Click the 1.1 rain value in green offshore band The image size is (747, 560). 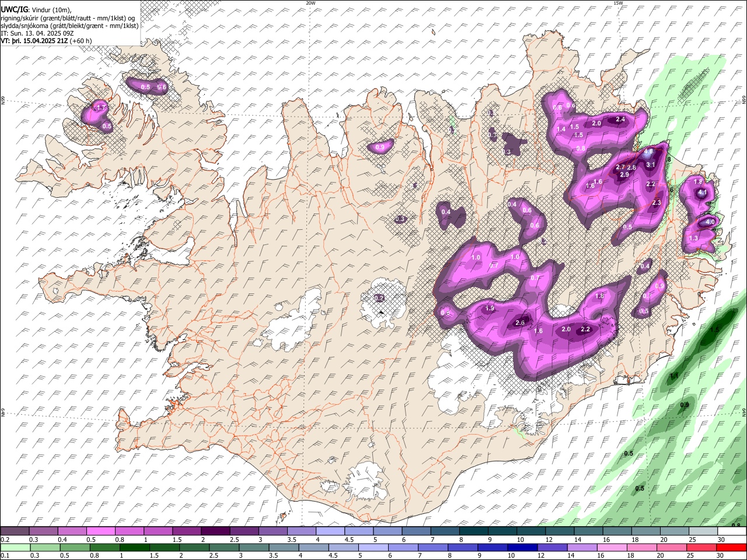tap(674, 376)
